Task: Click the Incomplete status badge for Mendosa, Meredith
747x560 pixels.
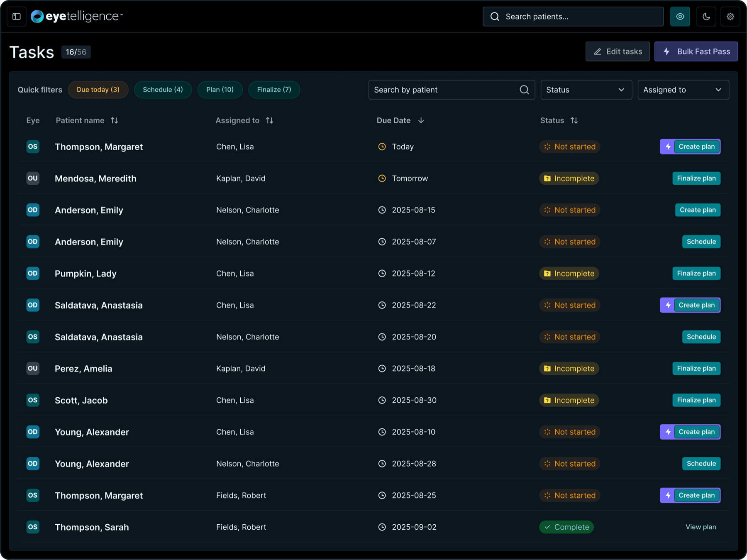Action: (x=569, y=179)
